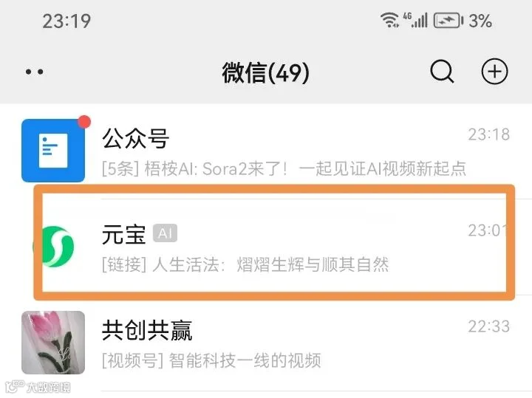This screenshot has width=532, height=398.
Task: Tap the 22:33 timestamp on 共创共赢
Action: click(489, 326)
